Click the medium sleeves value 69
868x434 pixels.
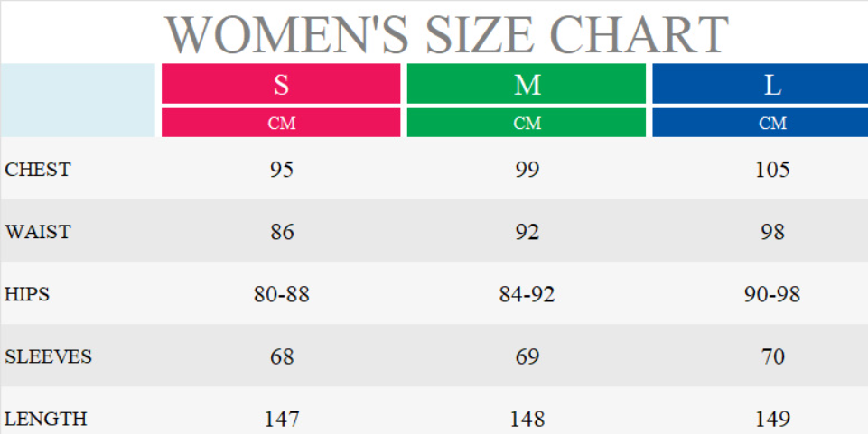pyautogui.click(x=527, y=356)
